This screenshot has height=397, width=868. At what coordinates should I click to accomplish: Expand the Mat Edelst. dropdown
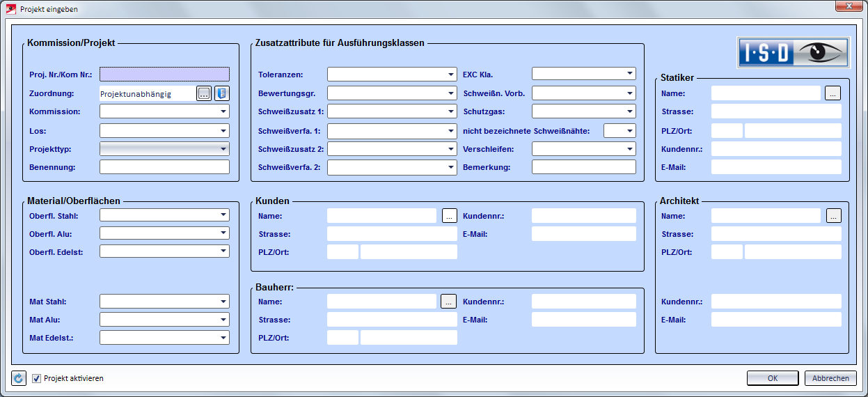(x=223, y=338)
